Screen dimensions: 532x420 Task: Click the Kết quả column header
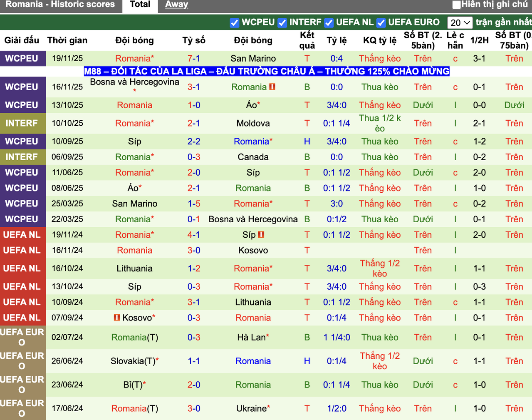coord(307,40)
